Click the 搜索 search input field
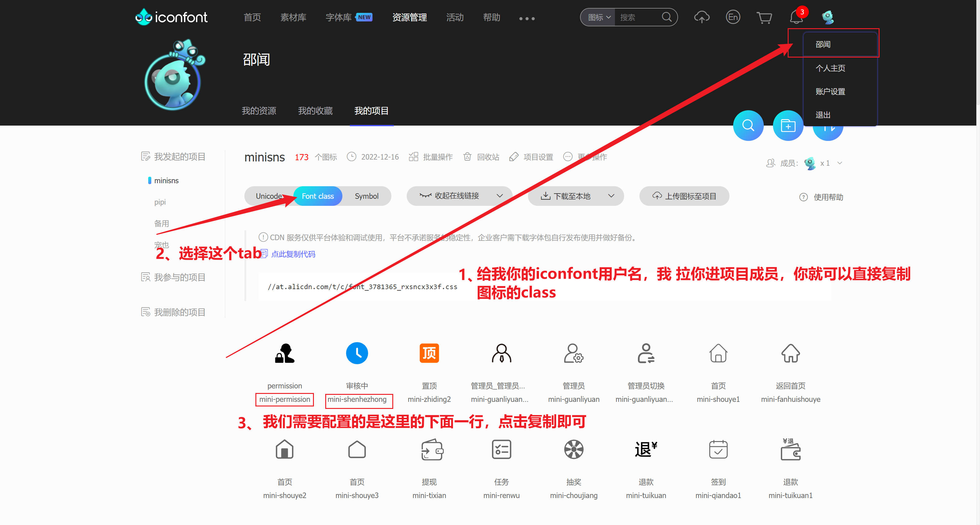Viewport: 980px width, 525px height. point(638,17)
